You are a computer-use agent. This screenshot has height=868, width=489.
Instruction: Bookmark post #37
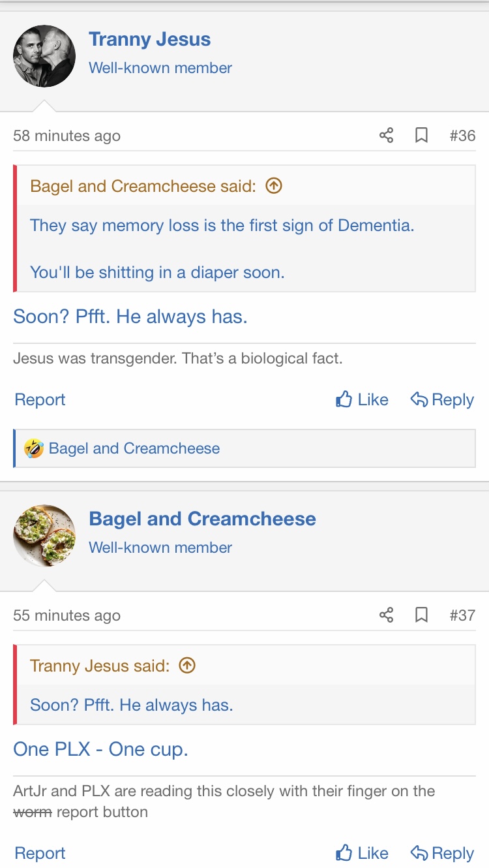coord(422,615)
